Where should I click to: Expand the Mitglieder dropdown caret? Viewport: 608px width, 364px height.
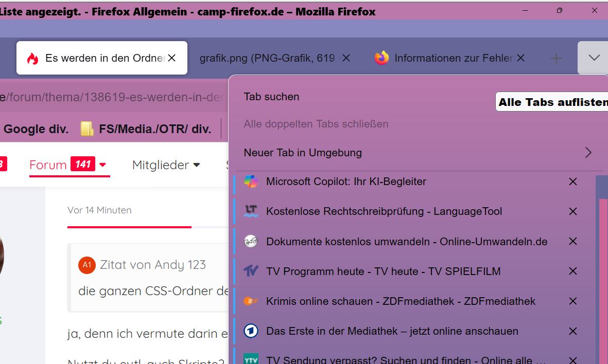coord(197,165)
